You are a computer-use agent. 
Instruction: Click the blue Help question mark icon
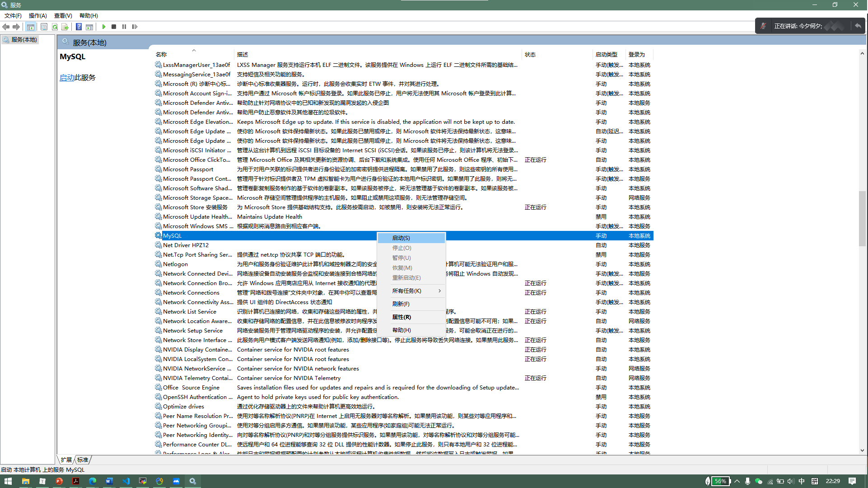pos(79,27)
